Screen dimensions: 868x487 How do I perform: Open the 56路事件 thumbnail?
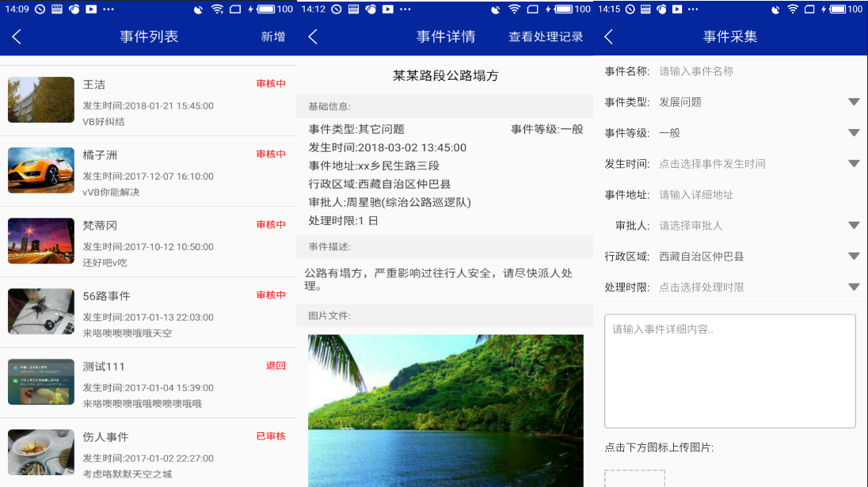coord(41,311)
